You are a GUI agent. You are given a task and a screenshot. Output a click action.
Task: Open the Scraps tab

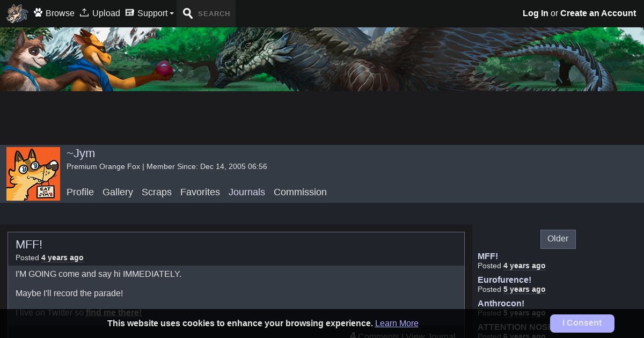click(157, 192)
